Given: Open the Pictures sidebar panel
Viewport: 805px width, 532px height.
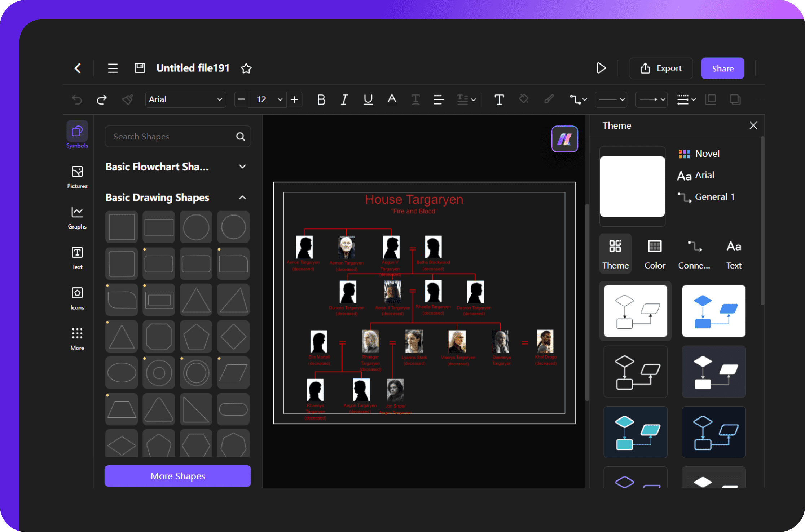Looking at the screenshot, I should pyautogui.click(x=77, y=177).
